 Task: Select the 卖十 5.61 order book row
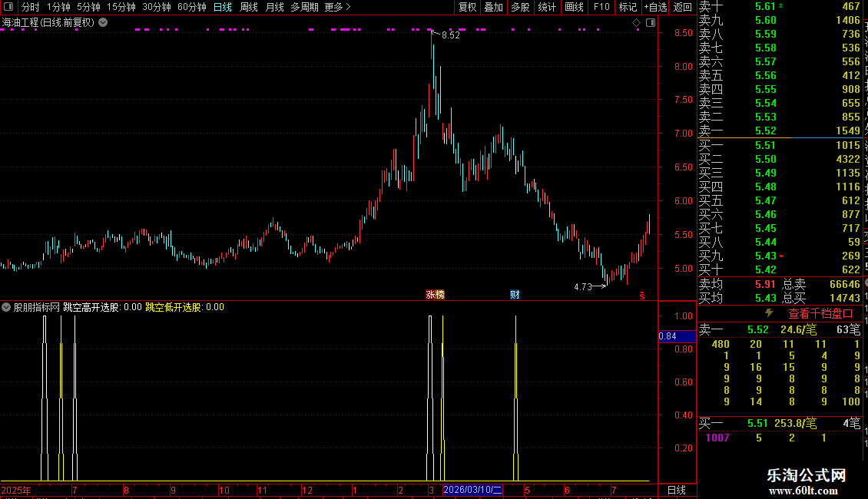click(780, 6)
